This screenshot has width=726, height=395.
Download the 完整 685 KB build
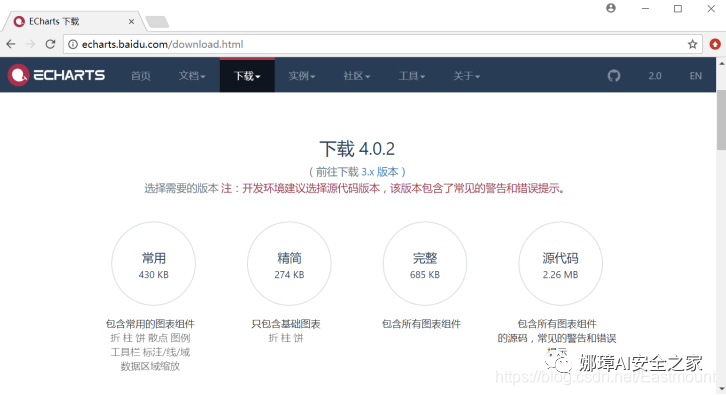[425, 263]
